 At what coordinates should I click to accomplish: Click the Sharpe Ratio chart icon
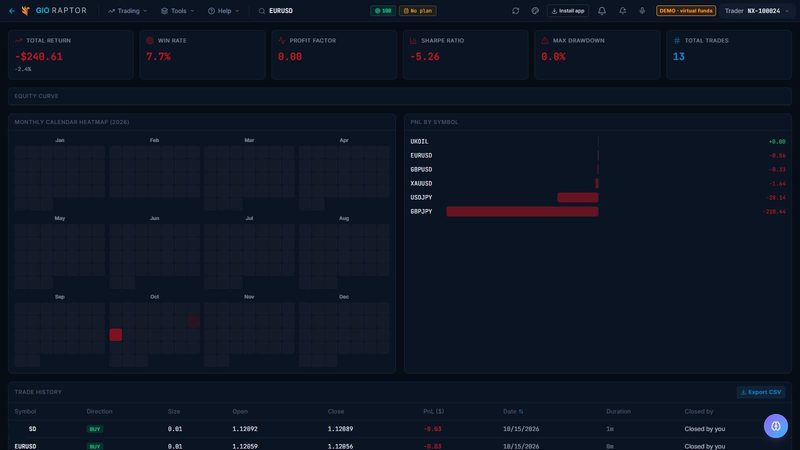[413, 40]
